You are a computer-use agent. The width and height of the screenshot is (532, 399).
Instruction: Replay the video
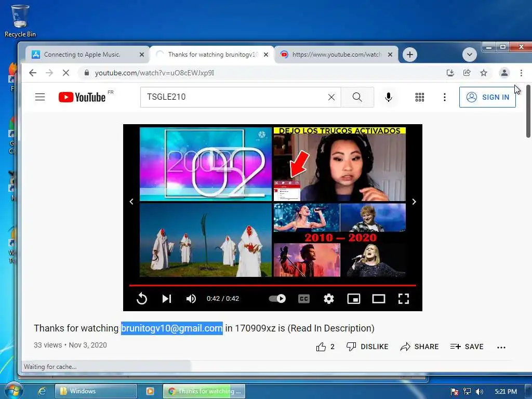tap(142, 299)
